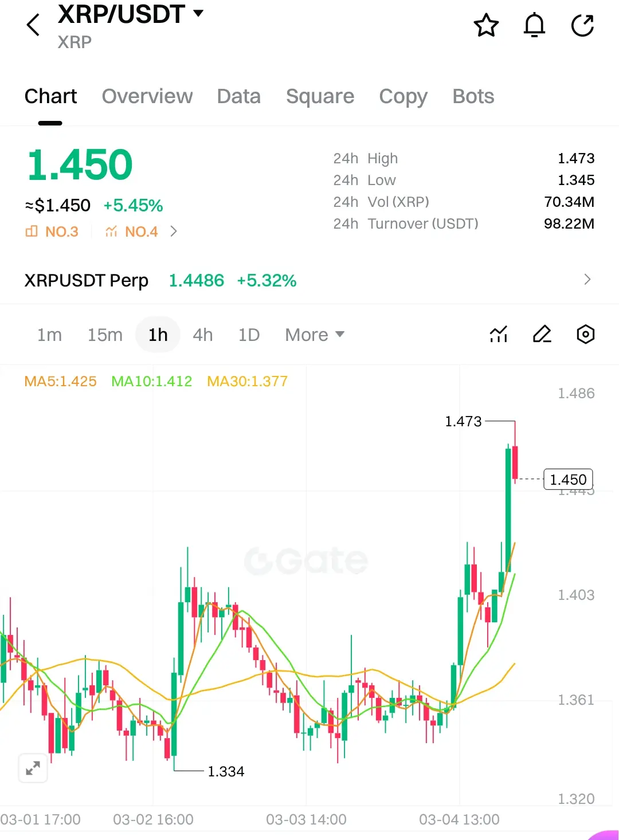Switch to the Data tab
The height and width of the screenshot is (840, 619).
pyautogui.click(x=239, y=96)
